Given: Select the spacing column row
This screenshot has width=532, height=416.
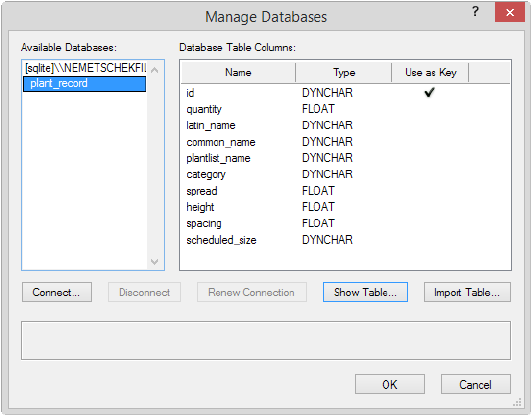Looking at the screenshot, I should 345,223.
